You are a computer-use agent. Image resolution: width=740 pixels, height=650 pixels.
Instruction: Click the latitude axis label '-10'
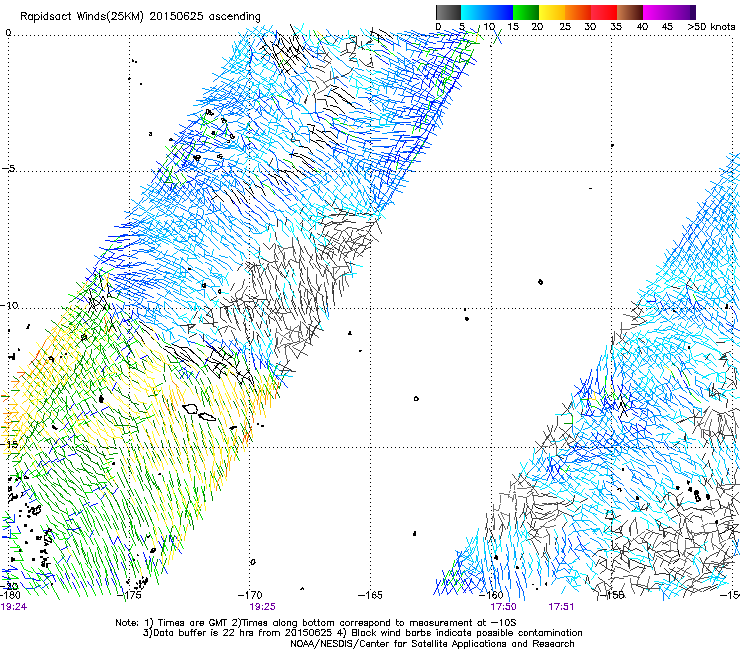point(9,305)
